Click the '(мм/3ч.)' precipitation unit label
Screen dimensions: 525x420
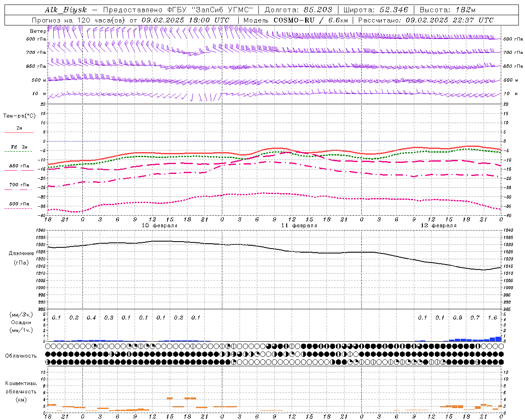pos(21,315)
